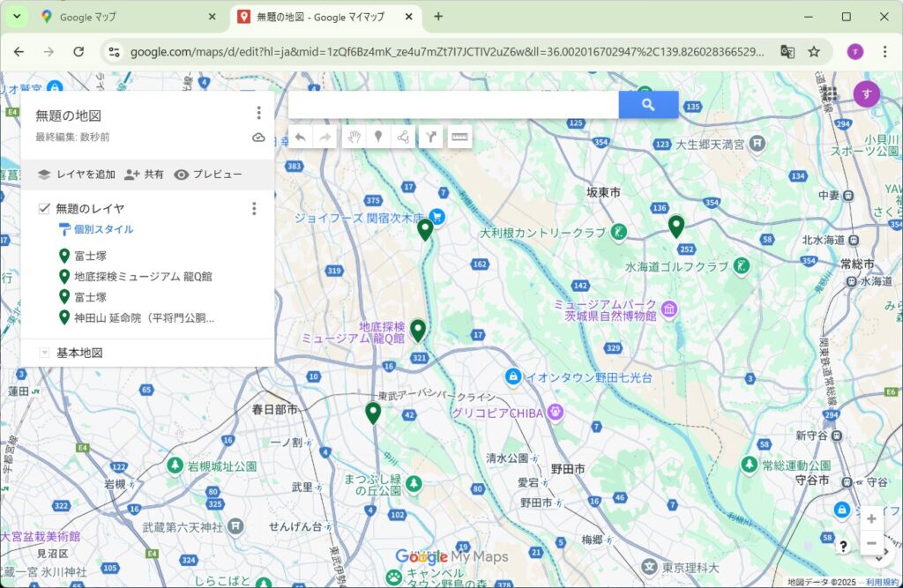Click the ミュージアムパーク 茨城県自然博物館 museum icon

click(x=669, y=309)
